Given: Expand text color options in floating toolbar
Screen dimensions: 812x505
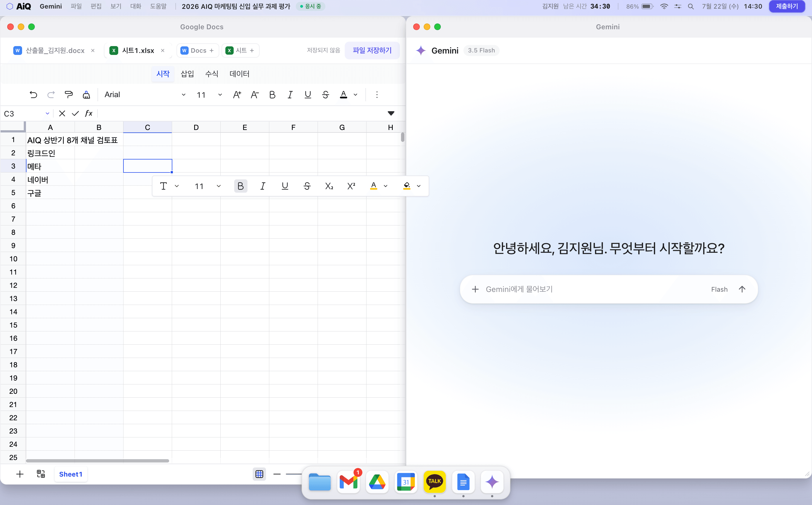Looking at the screenshot, I should (x=386, y=186).
